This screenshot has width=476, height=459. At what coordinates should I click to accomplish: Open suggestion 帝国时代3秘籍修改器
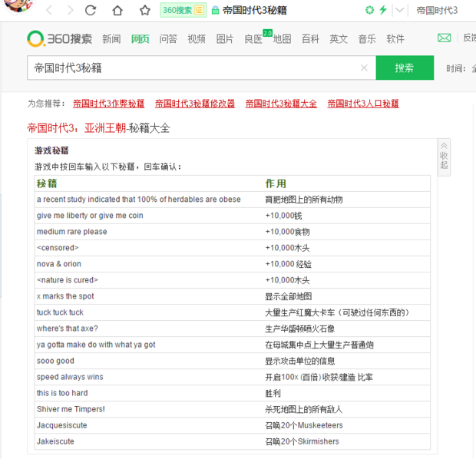[195, 104]
